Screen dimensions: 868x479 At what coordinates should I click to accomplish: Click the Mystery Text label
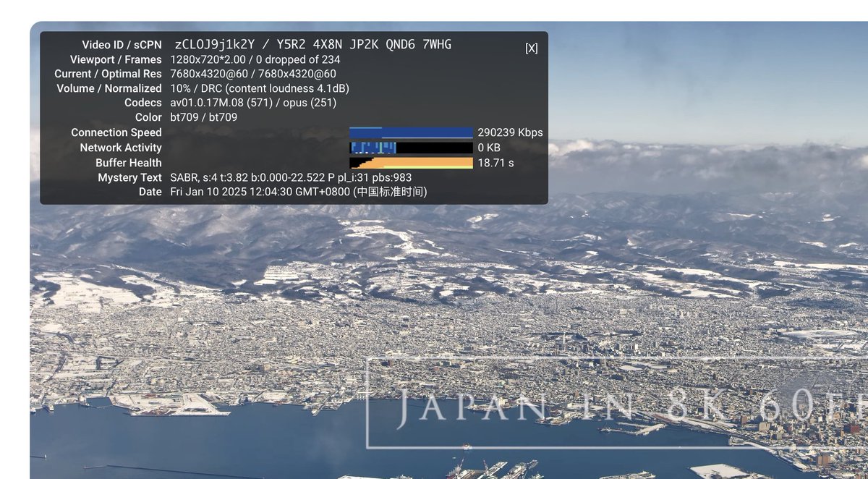coord(130,177)
